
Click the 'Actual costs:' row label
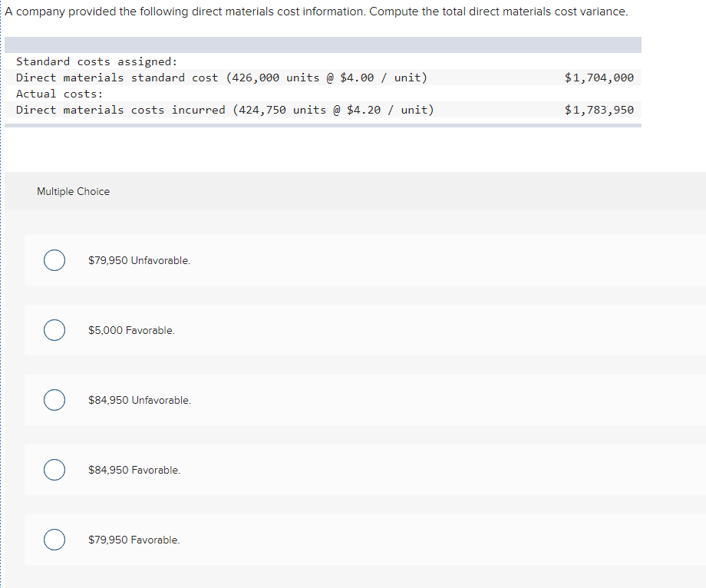59,94
